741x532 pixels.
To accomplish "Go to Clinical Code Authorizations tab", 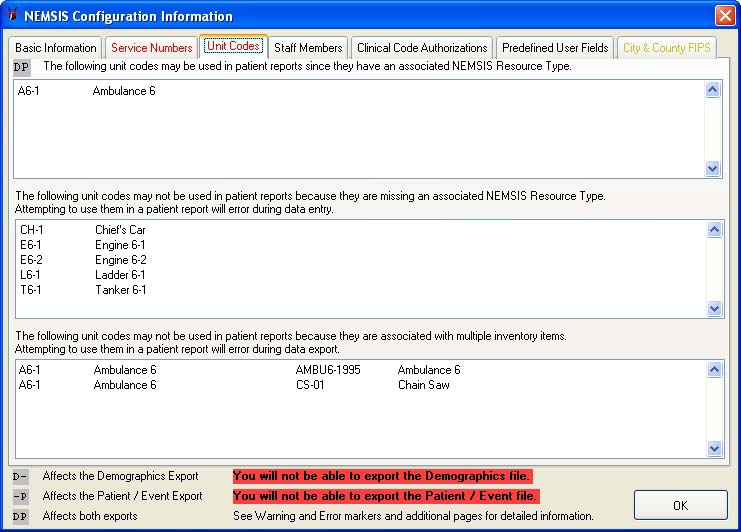I will 422,48.
